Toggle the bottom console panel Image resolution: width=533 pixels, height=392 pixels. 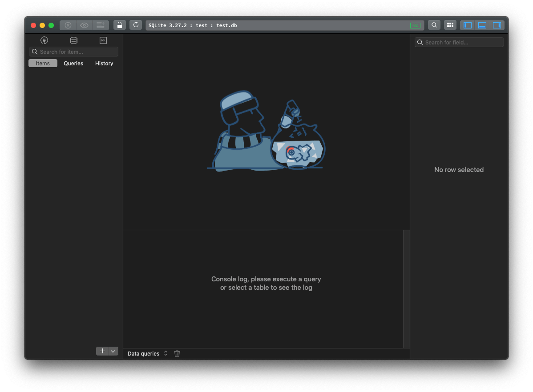click(x=482, y=25)
